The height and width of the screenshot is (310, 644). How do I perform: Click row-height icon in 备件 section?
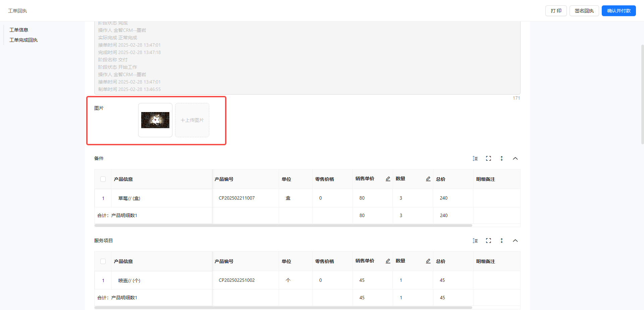coord(475,158)
